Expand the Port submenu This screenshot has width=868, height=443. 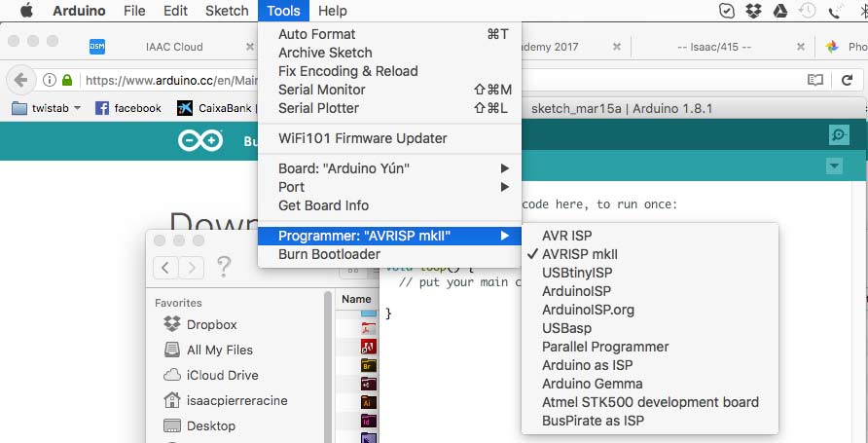(x=389, y=187)
